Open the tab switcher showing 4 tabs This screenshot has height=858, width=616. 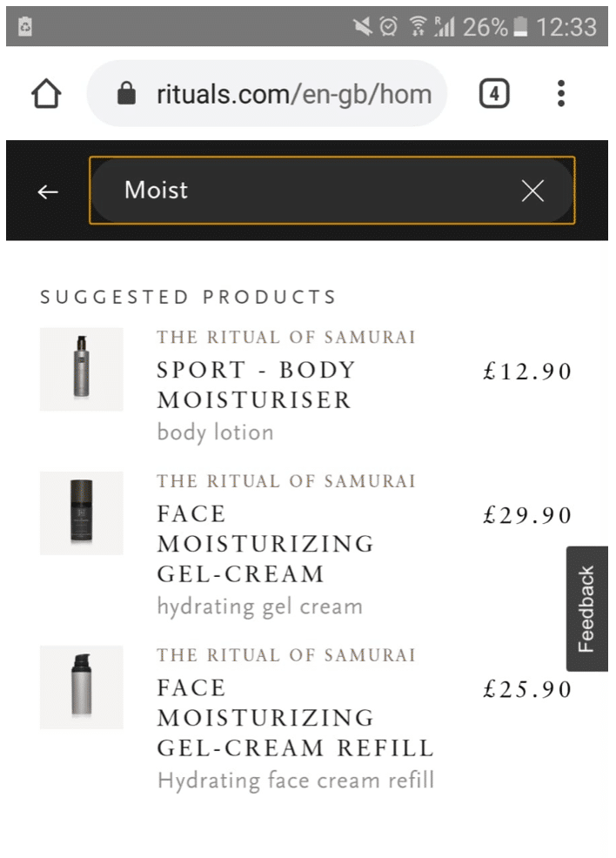click(493, 93)
